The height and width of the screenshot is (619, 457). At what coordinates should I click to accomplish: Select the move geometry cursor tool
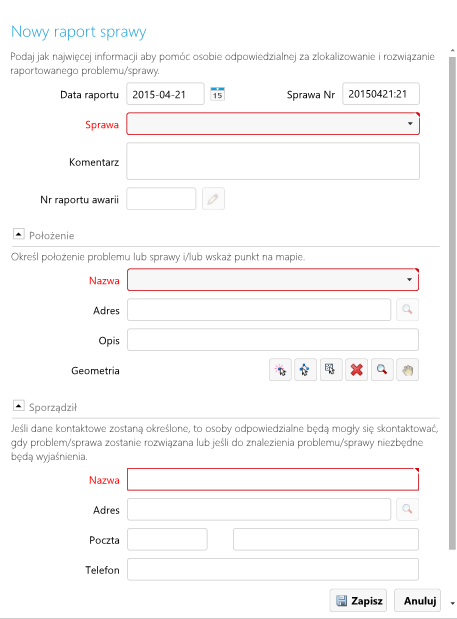[305, 370]
